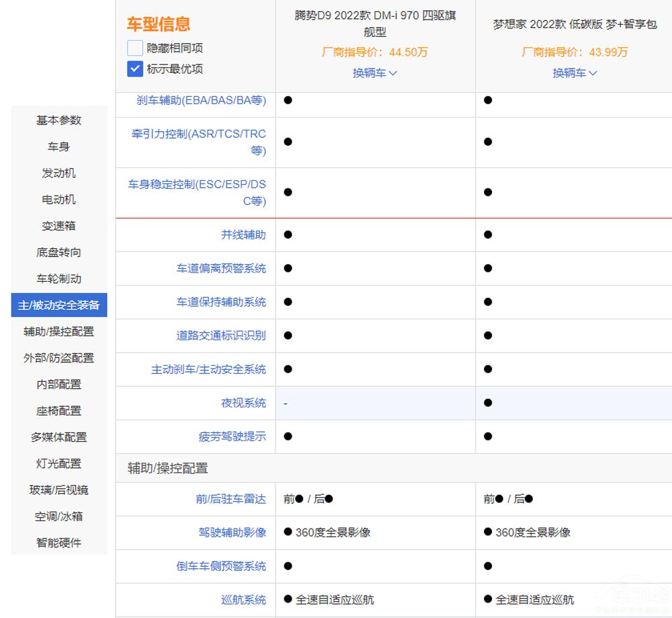Viewport: 672px width, 618px height.
Task: Click 驾驶辅助影像 parameter name
Action: (232, 532)
